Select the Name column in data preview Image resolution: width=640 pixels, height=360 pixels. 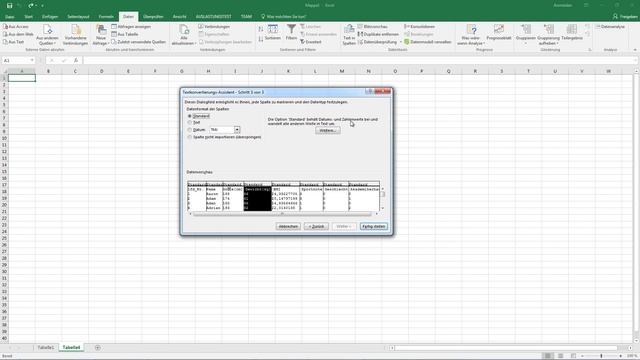(x=214, y=197)
